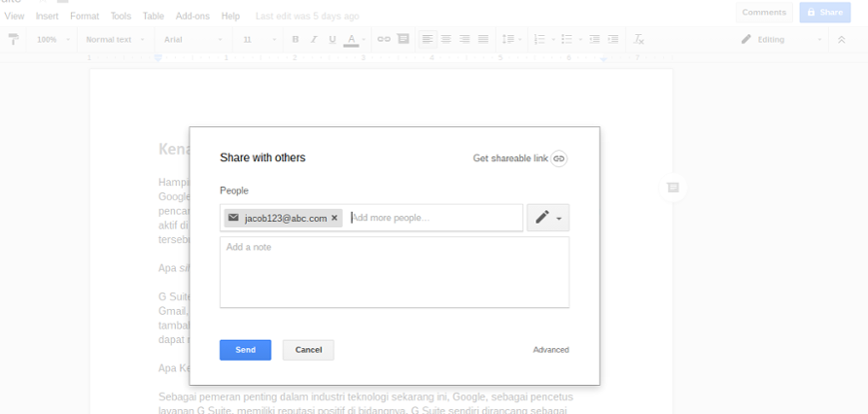Apply a numbered list
The image size is (868, 414).
[x=539, y=39]
